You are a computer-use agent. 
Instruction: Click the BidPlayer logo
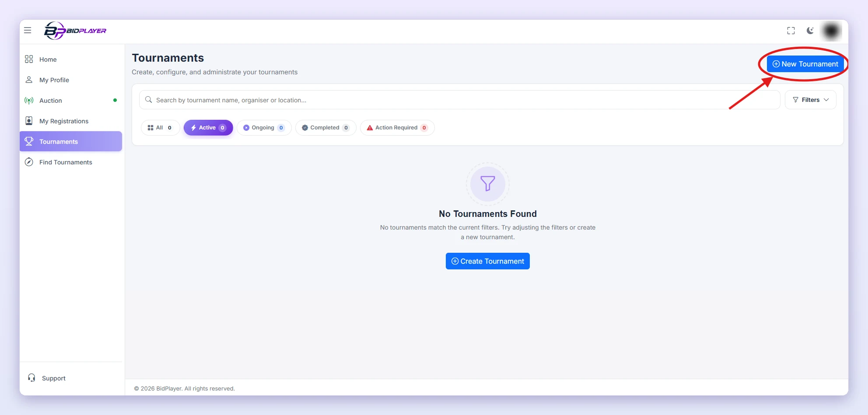pos(75,31)
